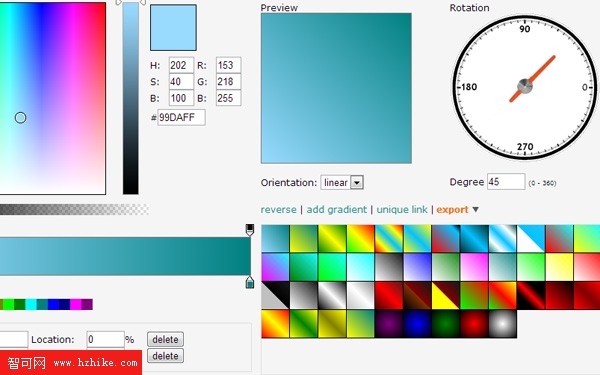600x375 pixels.
Task: Click the checkered opacity slider strip
Action: click(x=74, y=209)
